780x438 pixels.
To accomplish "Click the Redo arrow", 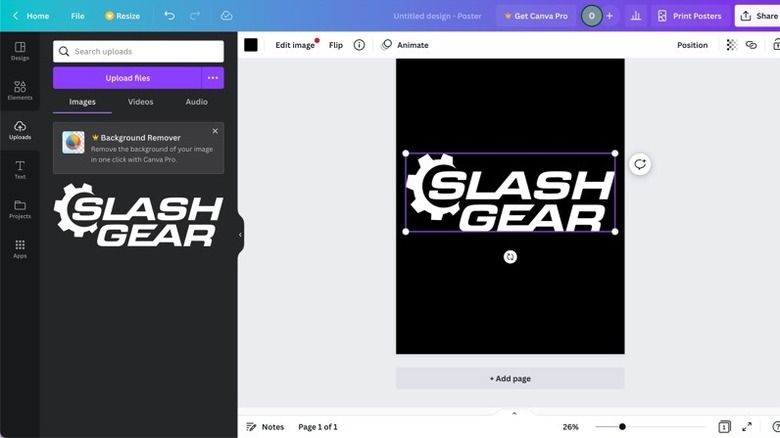I will point(195,16).
